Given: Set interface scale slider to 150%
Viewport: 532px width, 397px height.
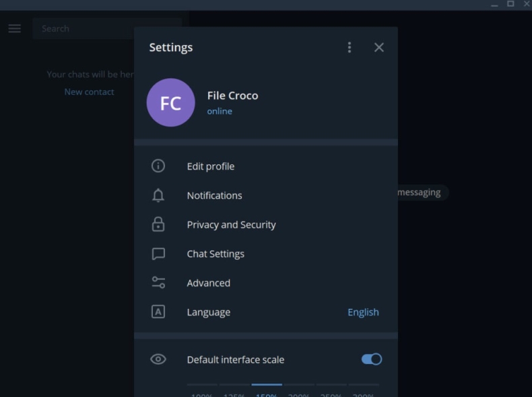Looking at the screenshot, I should (x=267, y=386).
